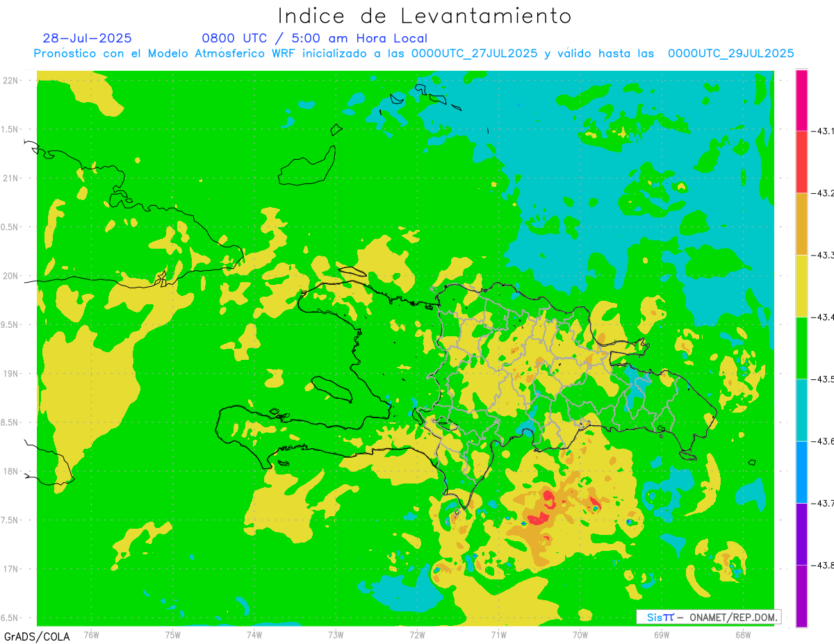Click the legend value '-43.2'
The height and width of the screenshot is (644, 834).
823,193
